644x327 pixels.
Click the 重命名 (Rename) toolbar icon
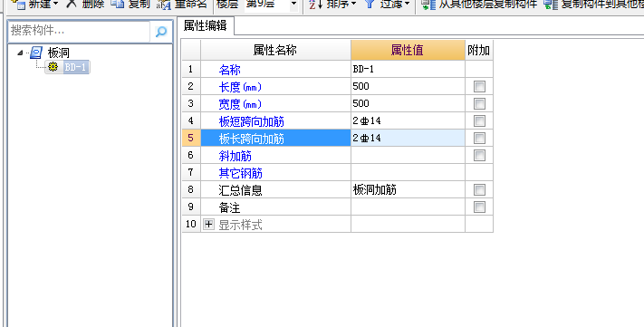[x=164, y=5]
